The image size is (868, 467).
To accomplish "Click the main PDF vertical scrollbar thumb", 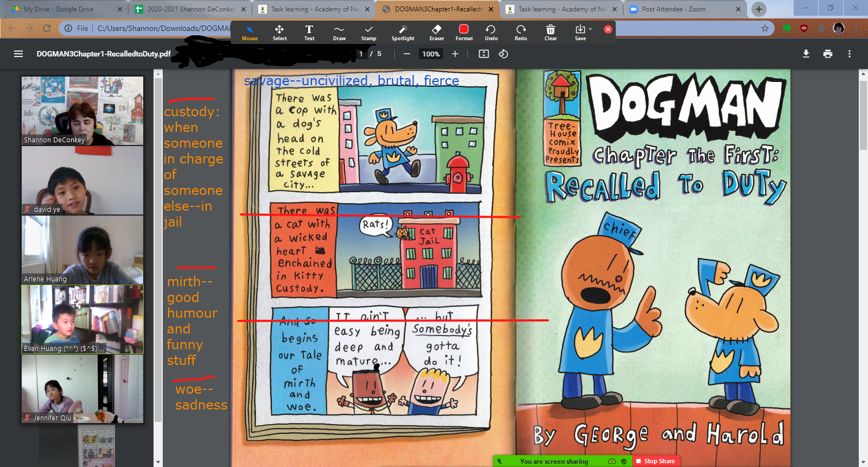I will (x=863, y=116).
